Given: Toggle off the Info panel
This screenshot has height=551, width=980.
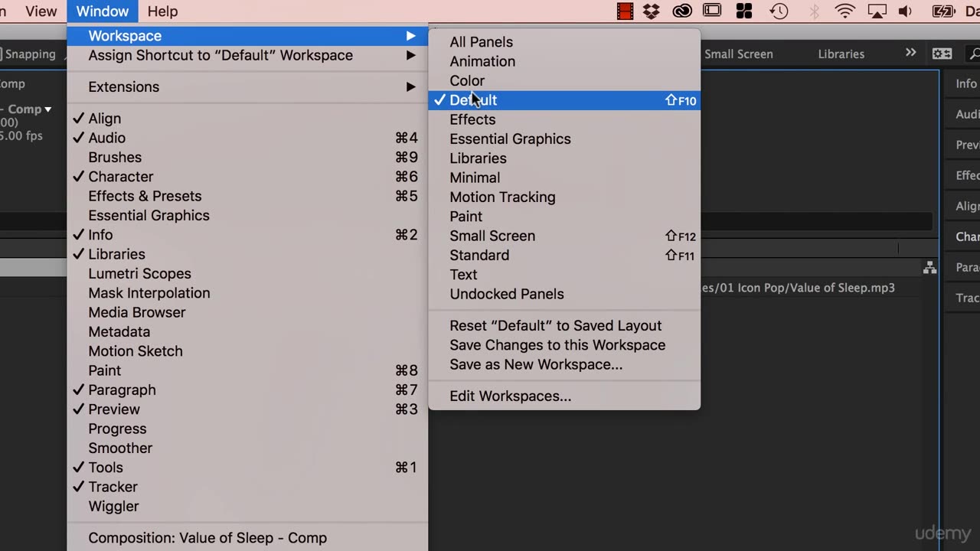Looking at the screenshot, I should (247, 235).
